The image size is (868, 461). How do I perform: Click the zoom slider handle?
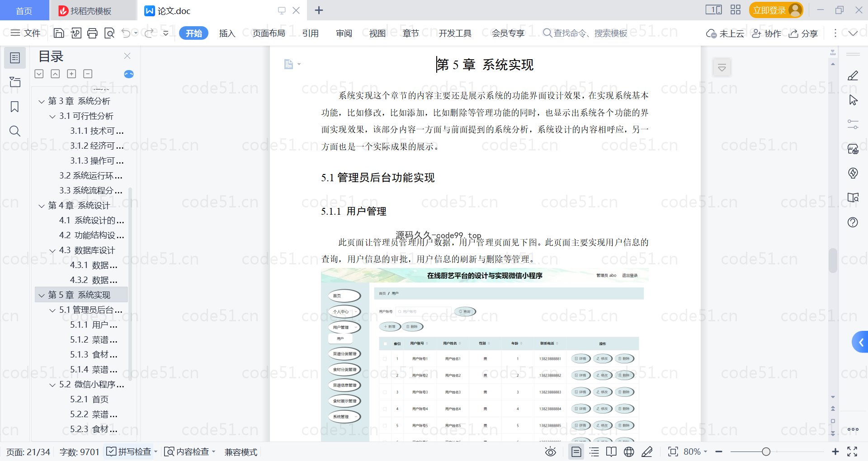(x=766, y=452)
